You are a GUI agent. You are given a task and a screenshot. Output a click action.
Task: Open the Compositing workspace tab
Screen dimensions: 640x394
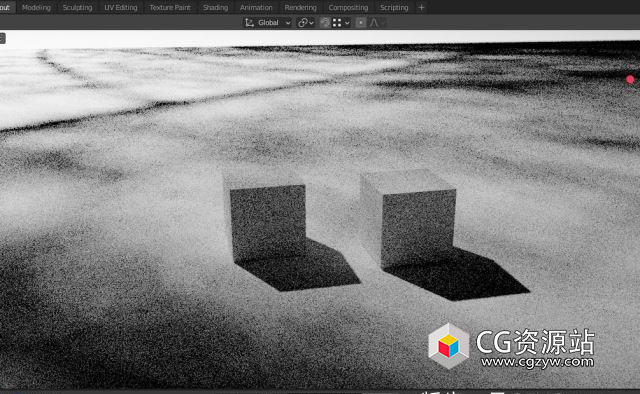tap(348, 7)
